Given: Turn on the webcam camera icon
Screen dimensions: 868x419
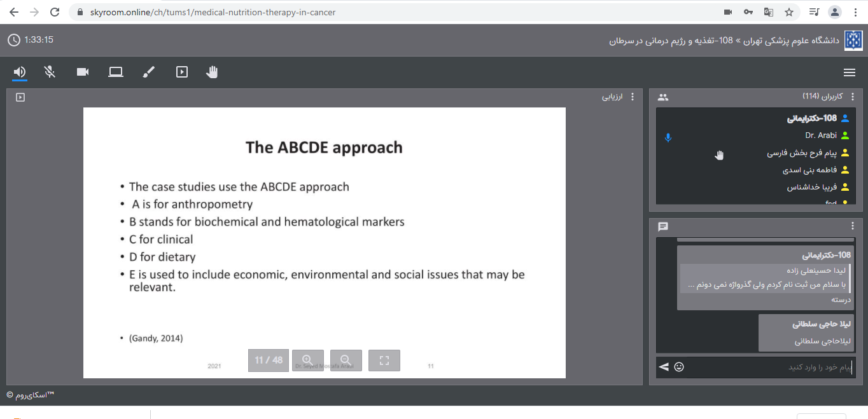Looking at the screenshot, I should click(x=83, y=72).
